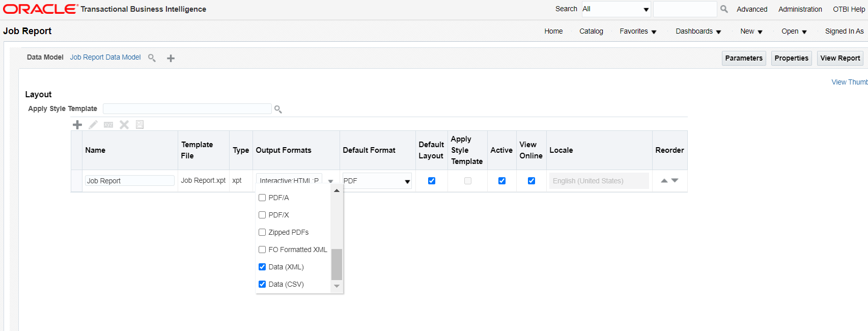
Task: Click the search magnifier icon in header
Action: 724,9
